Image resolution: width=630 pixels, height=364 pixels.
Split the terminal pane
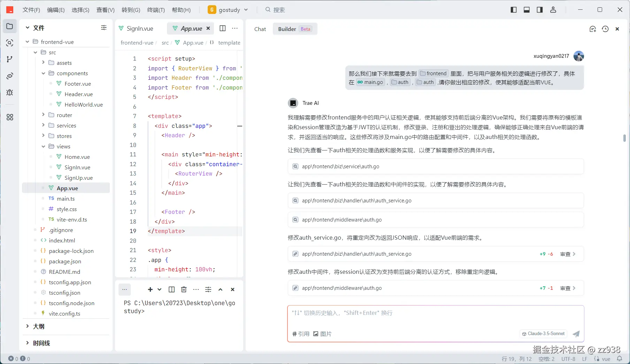(172, 289)
